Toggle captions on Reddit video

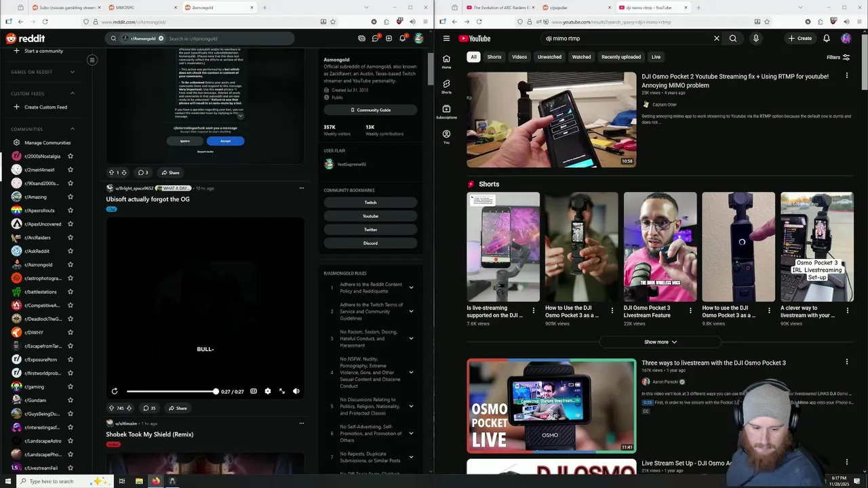coord(254,391)
